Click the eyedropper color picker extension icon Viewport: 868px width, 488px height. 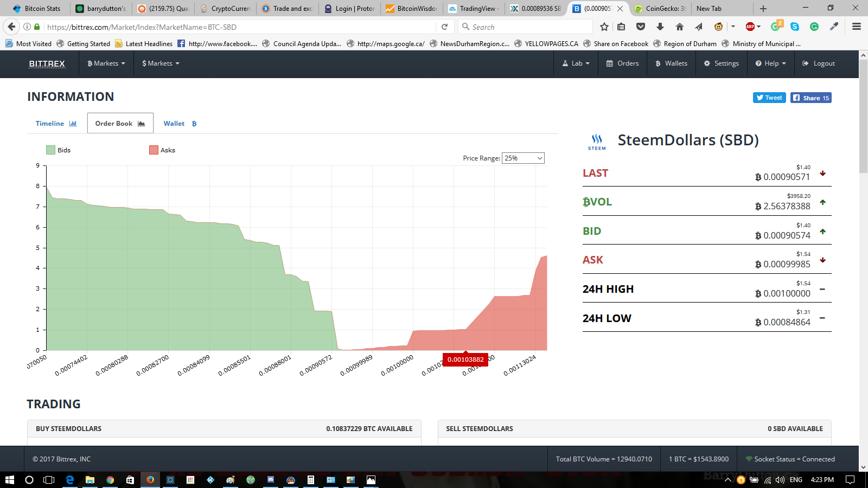point(834,27)
